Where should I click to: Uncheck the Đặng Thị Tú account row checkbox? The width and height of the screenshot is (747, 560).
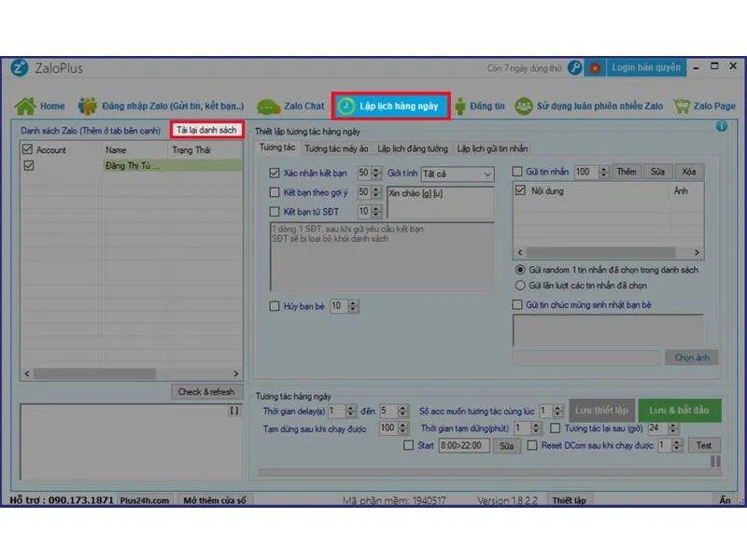pos(29,166)
